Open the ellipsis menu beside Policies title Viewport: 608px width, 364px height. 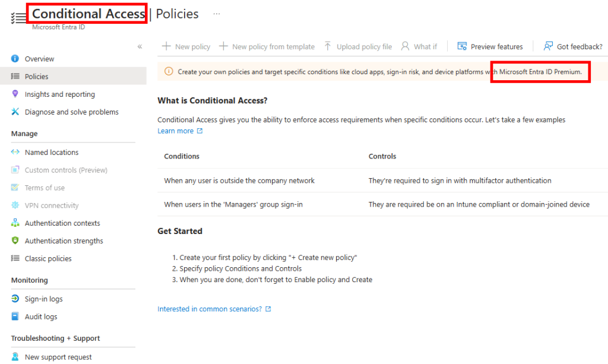click(x=216, y=14)
